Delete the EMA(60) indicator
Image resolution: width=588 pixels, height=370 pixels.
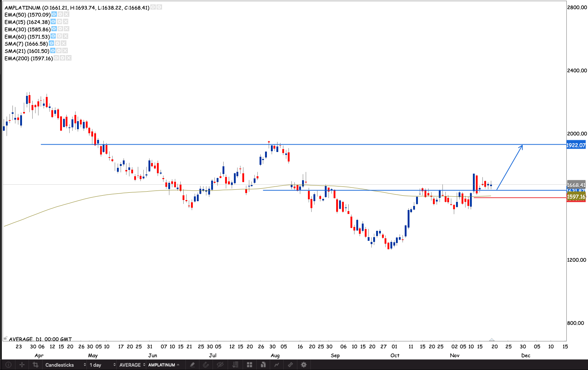(x=66, y=36)
